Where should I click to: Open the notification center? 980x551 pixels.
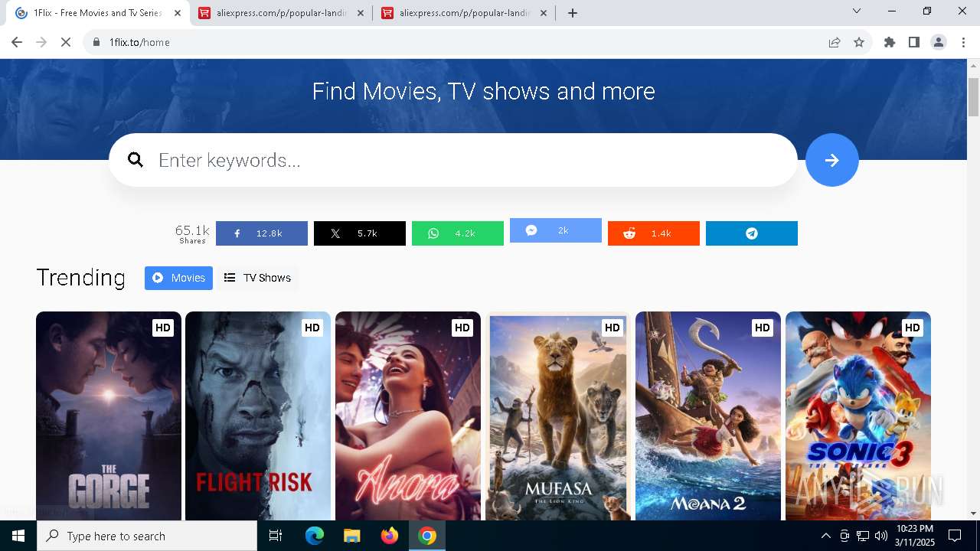(x=955, y=536)
